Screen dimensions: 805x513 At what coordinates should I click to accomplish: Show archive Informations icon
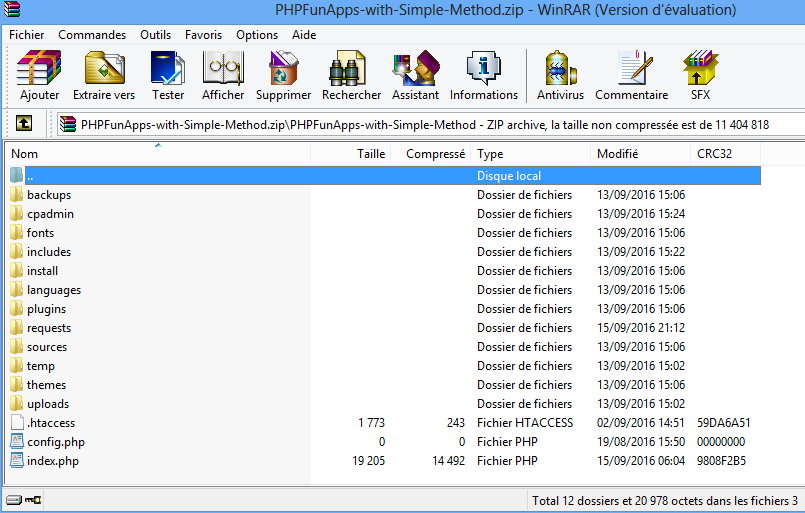484,67
